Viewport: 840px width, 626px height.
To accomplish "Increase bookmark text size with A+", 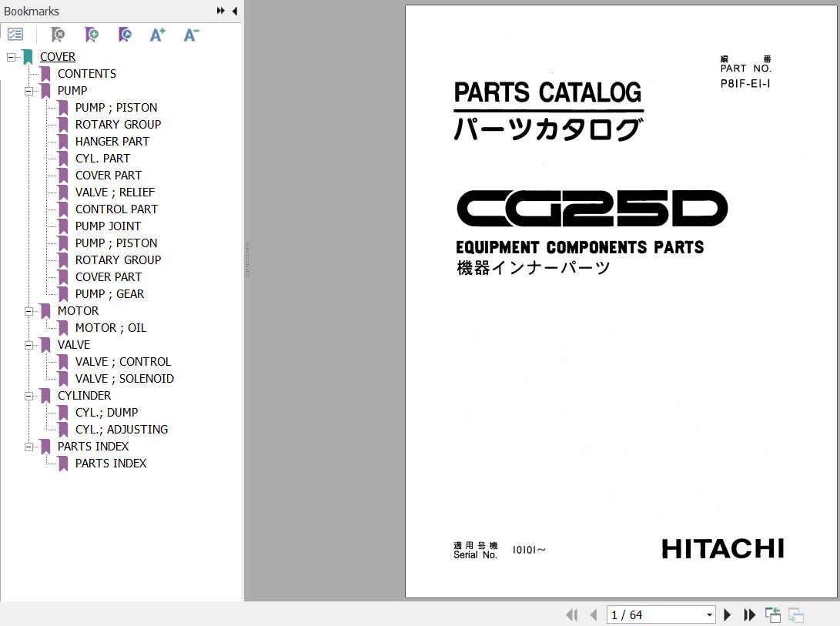I will pyautogui.click(x=158, y=35).
